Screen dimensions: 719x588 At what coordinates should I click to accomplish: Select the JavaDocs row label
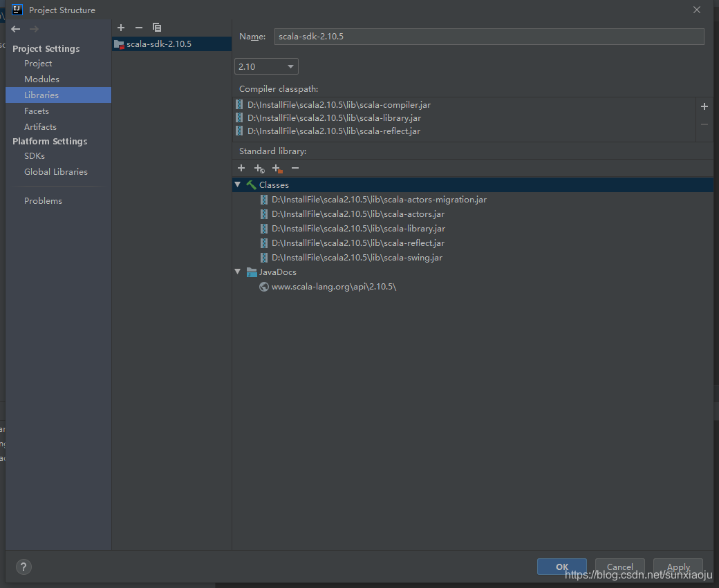[x=277, y=272]
